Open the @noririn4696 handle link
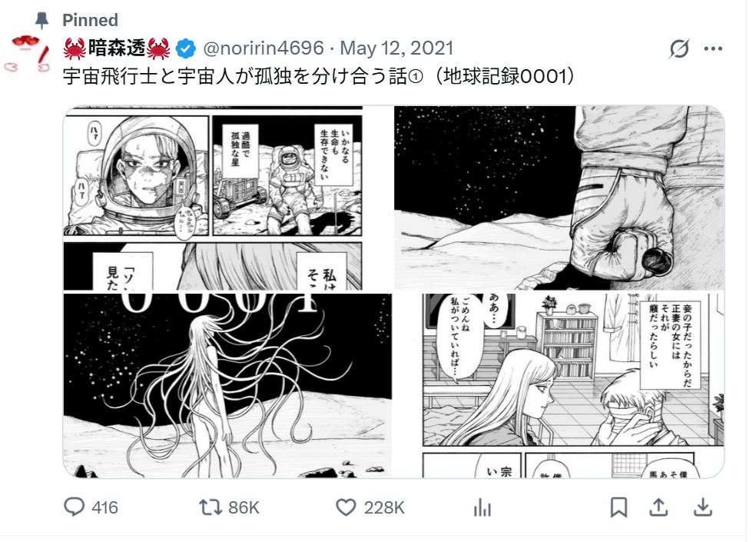 [x=264, y=48]
